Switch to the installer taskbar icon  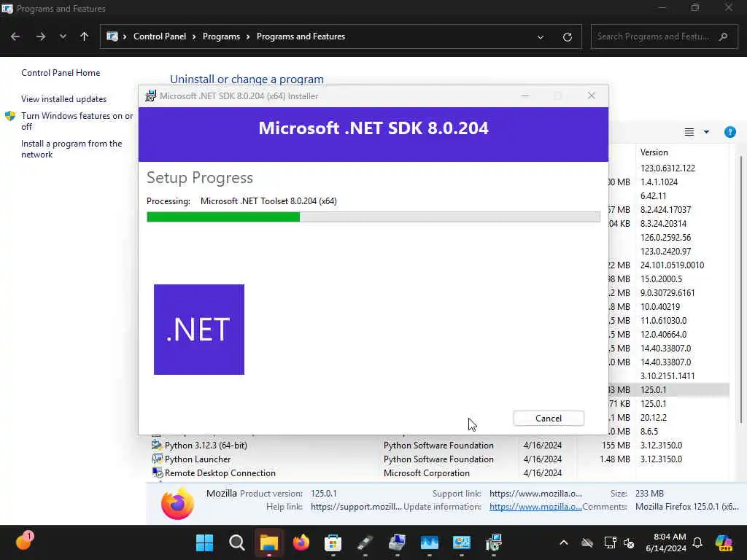pyautogui.click(x=494, y=542)
